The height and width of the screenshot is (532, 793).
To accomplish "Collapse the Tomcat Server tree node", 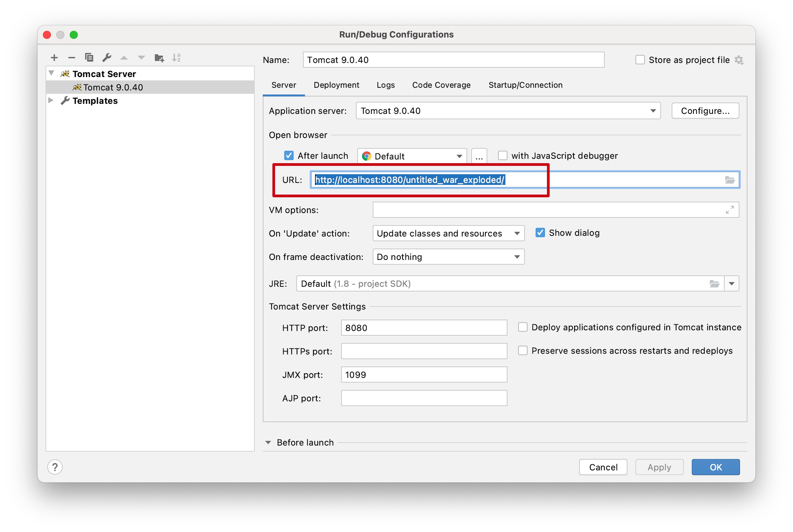I will pos(52,73).
